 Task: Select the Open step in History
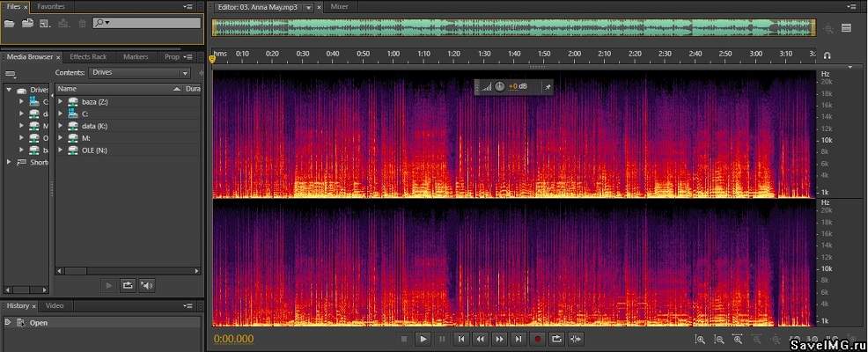tap(39, 323)
